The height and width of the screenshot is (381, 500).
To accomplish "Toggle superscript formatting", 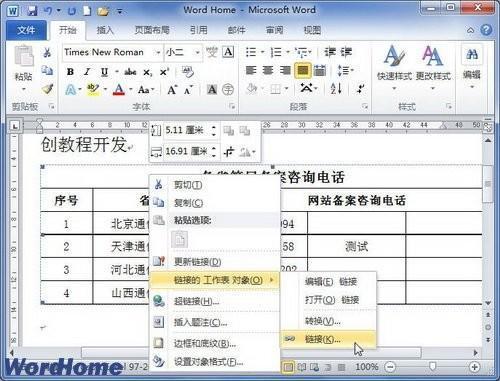I will point(164,72).
